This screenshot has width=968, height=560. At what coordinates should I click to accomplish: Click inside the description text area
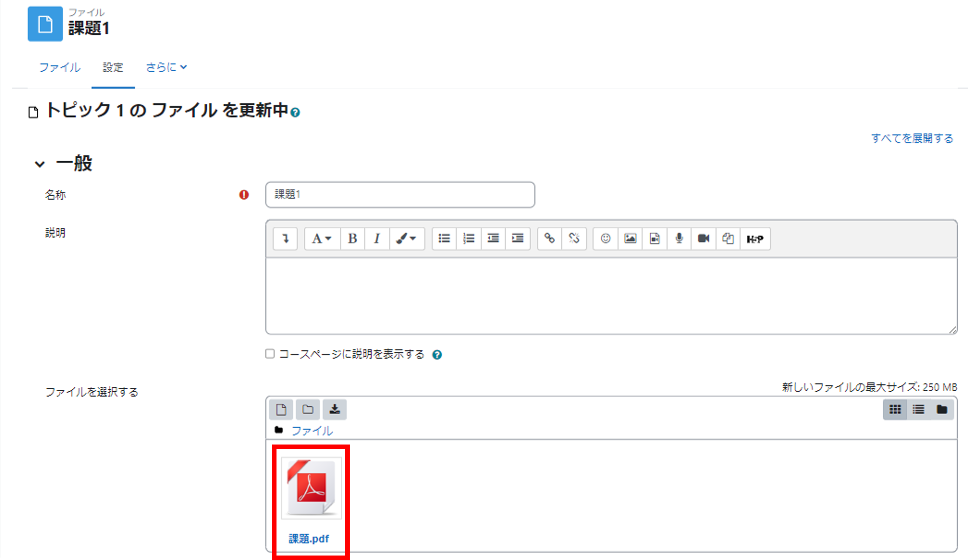click(611, 296)
